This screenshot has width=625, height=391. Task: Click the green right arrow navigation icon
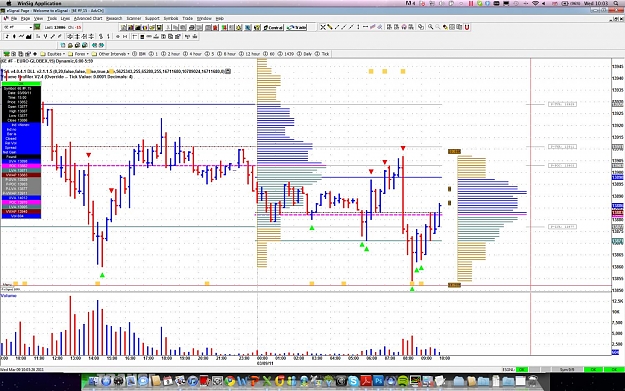(101, 45)
